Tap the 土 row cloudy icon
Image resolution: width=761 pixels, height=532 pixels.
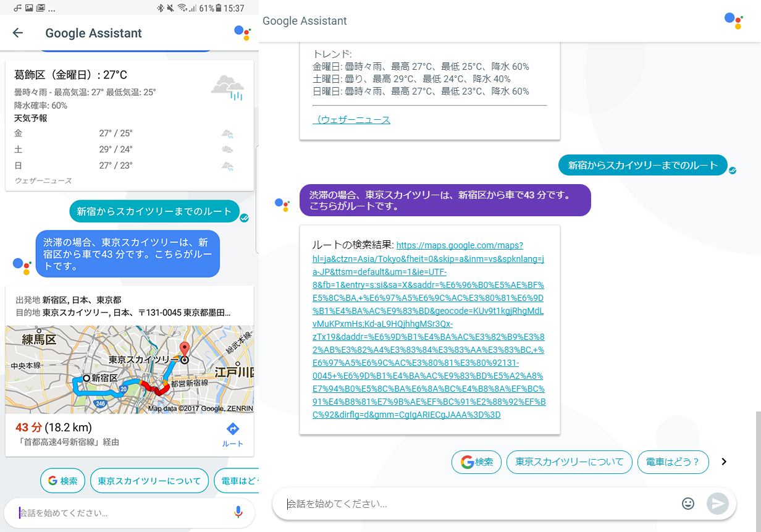pos(227,150)
